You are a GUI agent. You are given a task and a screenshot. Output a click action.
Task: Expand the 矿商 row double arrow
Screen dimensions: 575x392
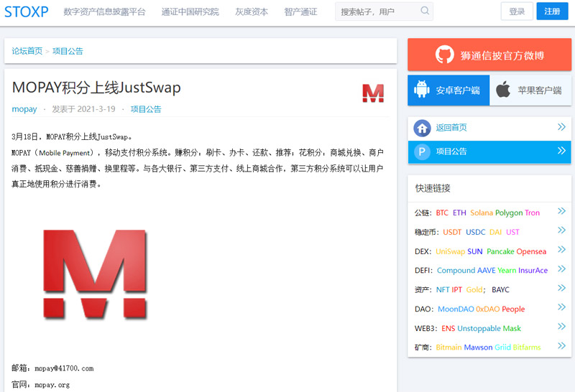coord(561,345)
